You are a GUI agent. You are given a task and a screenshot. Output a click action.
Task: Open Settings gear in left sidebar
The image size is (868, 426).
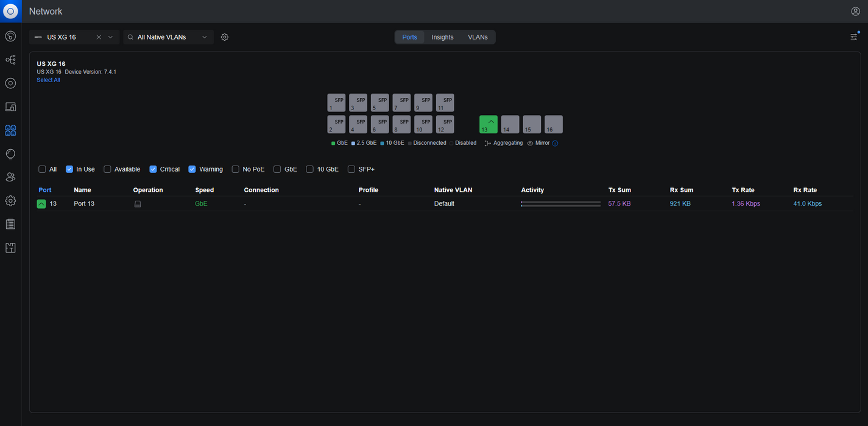pyautogui.click(x=10, y=201)
